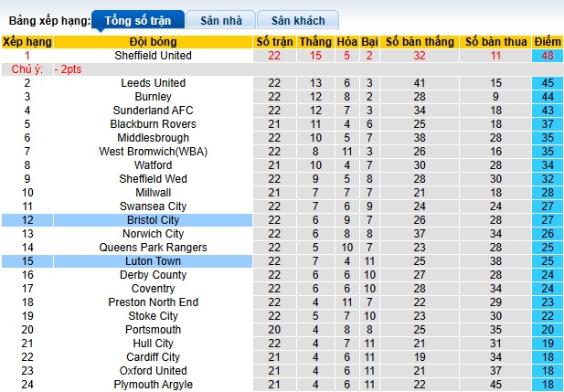Click the Sheffield United team link
The width and height of the screenshot is (564, 392).
[x=154, y=56]
